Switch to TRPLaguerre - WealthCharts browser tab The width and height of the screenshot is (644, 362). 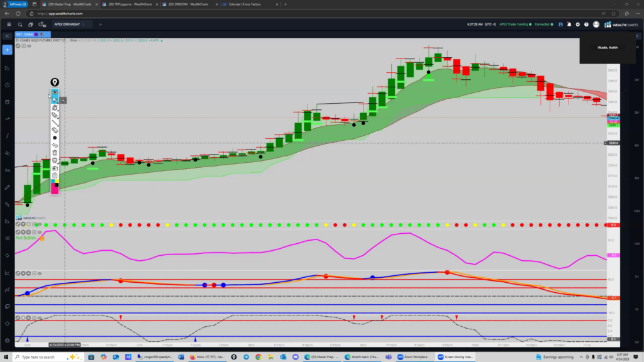130,4
